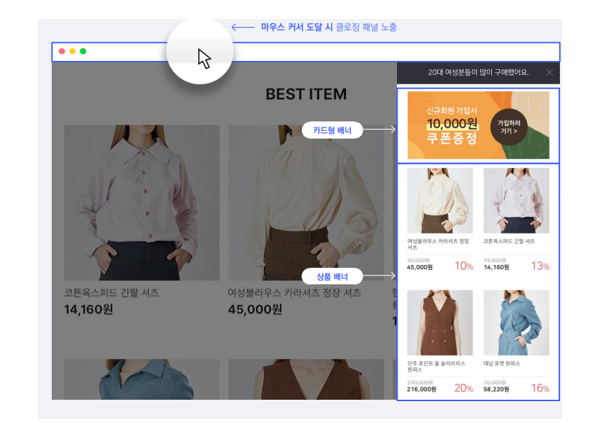The height and width of the screenshot is (439, 592).
Task: Select the 상품 배너 label
Action: coord(332,277)
